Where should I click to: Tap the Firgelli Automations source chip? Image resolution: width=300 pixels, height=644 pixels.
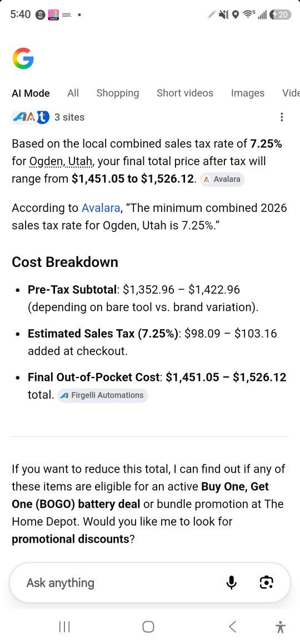point(103,395)
